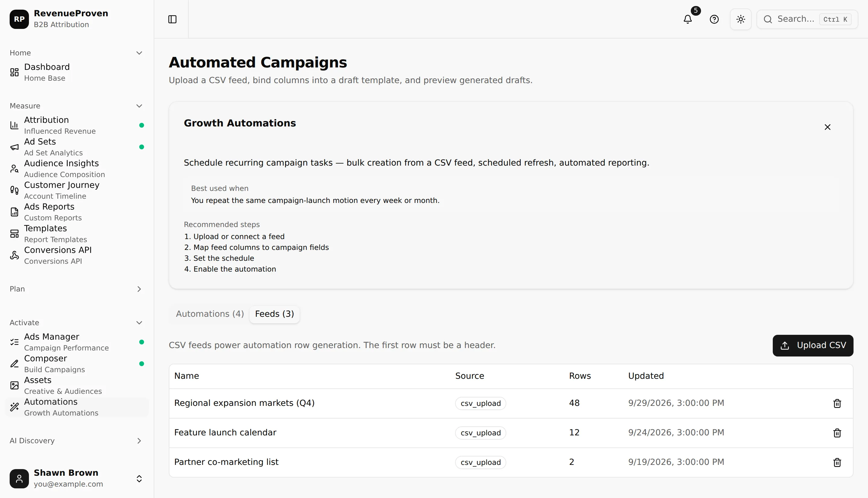Delete Partner co-marketing list feed
Image resolution: width=868 pixels, height=498 pixels.
pyautogui.click(x=837, y=462)
